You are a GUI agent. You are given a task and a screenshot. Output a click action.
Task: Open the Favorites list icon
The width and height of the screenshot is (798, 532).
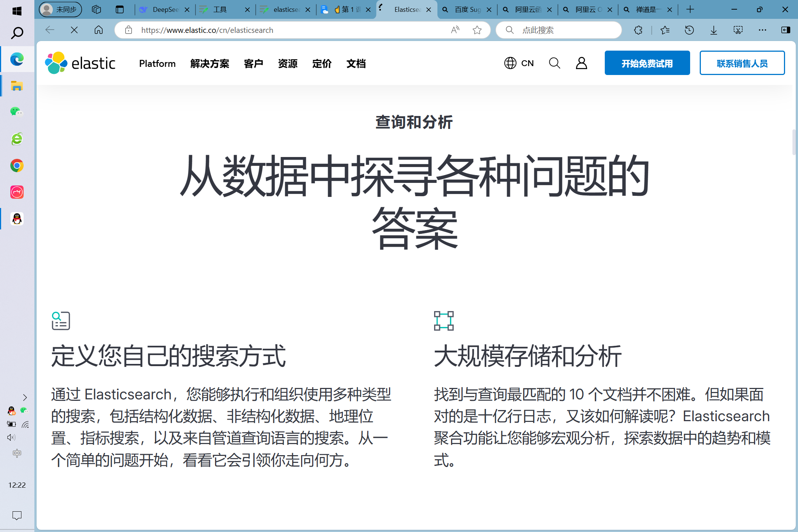tap(665, 30)
